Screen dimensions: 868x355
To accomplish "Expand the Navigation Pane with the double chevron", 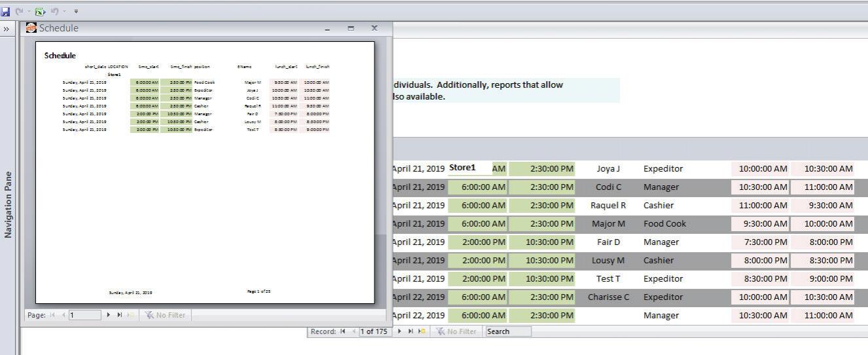I will pos(6,29).
